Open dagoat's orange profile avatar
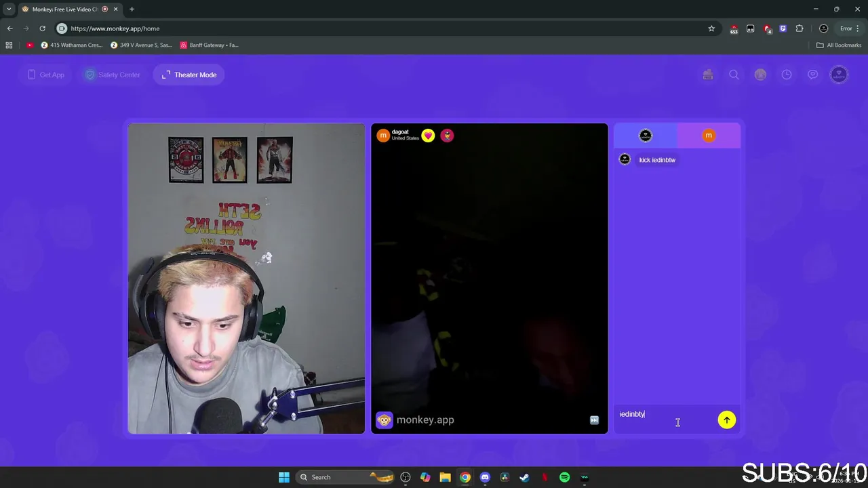Viewport: 868px width, 488px height. [x=383, y=136]
